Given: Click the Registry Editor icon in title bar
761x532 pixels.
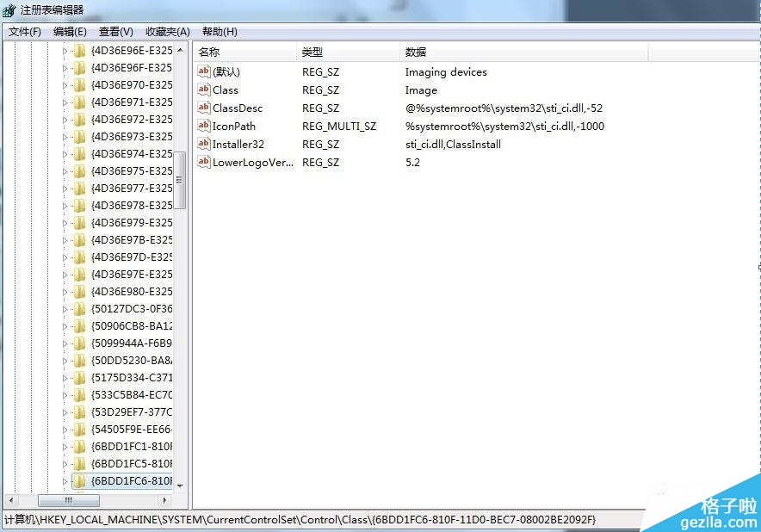Looking at the screenshot, I should click(9, 10).
